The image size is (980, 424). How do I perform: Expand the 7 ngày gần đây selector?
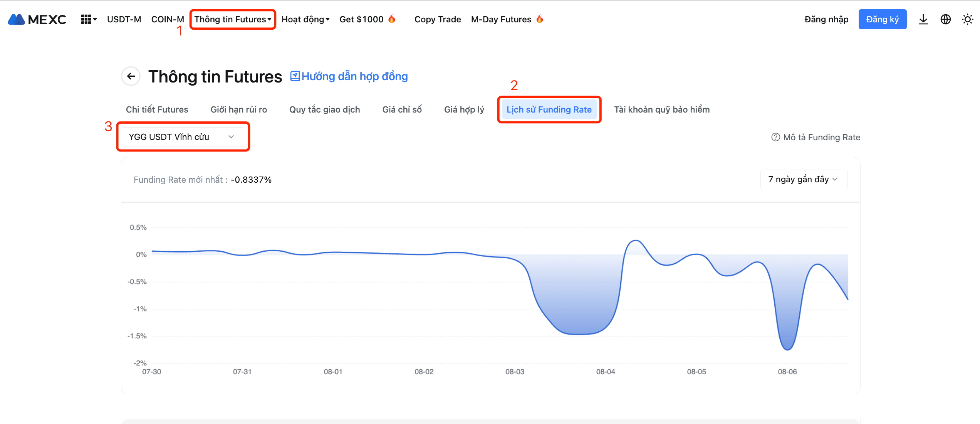click(x=803, y=179)
